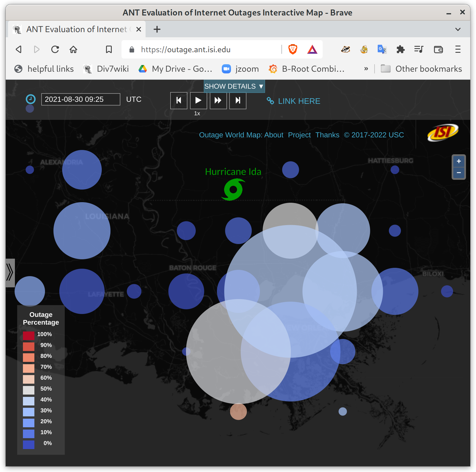Open the My Drive bookmark
The image size is (476, 472).
[175, 69]
